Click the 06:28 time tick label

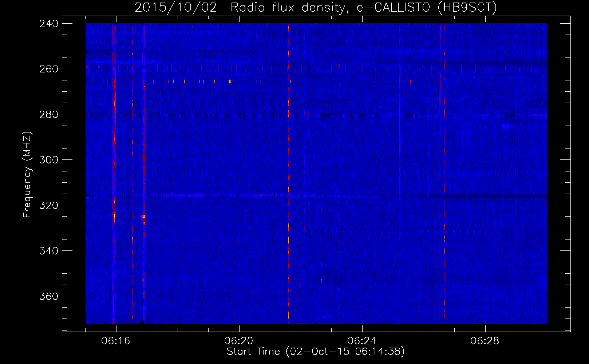(485, 341)
